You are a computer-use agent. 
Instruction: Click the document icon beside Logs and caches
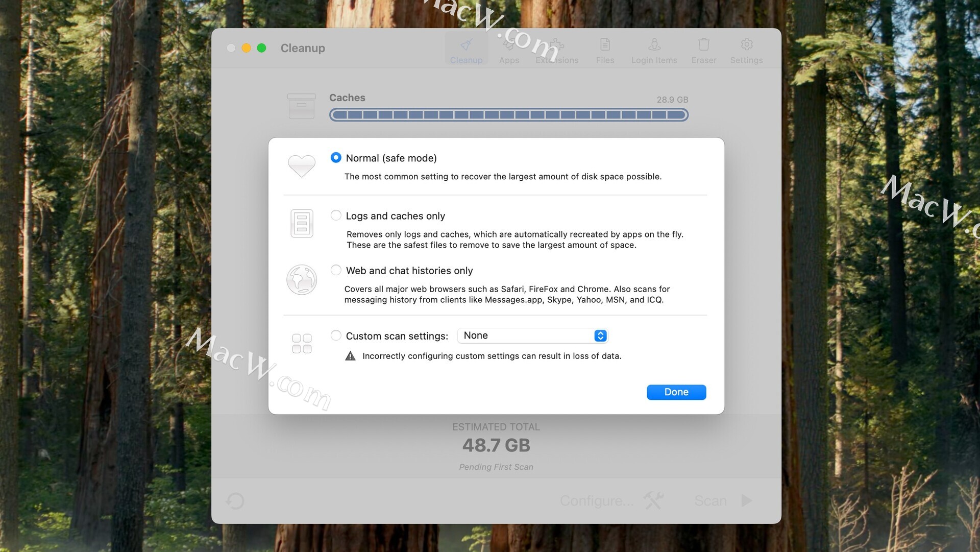[x=302, y=224]
